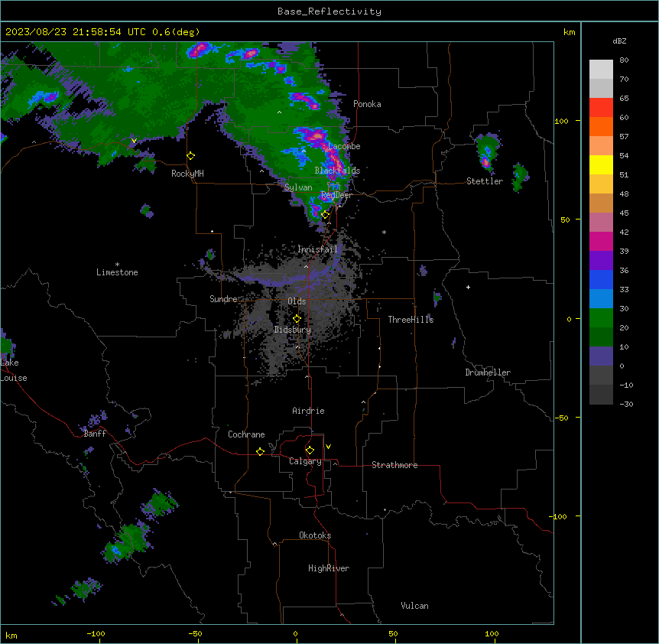
Task: Click the white plus marker northwest of Drumheller
Action: tap(468, 287)
